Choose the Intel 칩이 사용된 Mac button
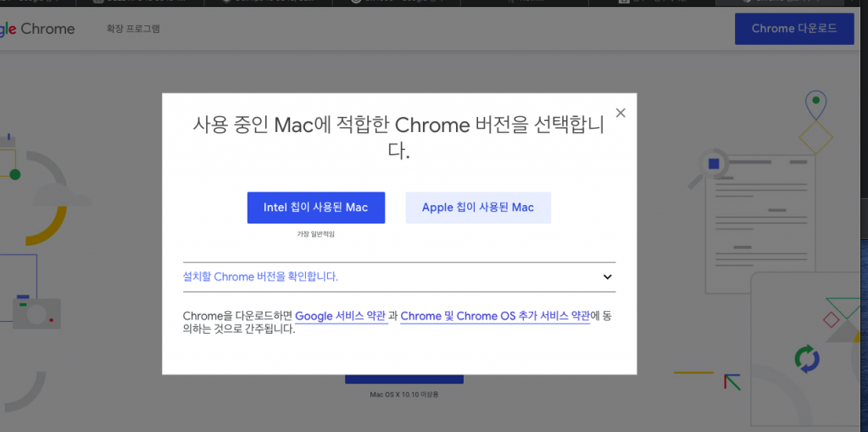Screen dimensions: 868x432 click(316, 208)
